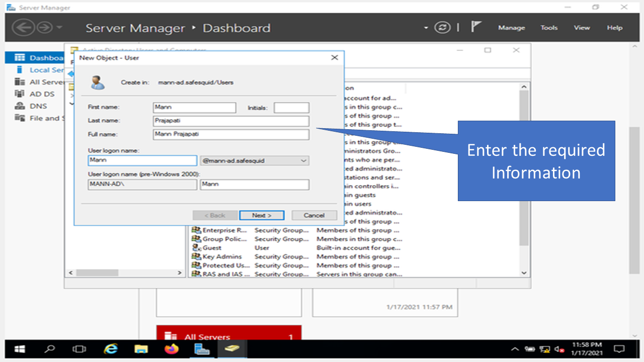Open Task View

tap(79, 349)
